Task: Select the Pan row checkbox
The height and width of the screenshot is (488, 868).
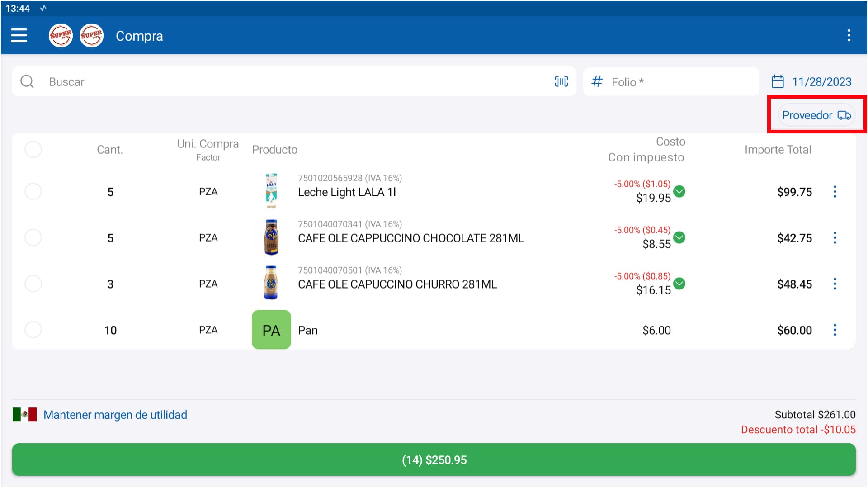Action: 33,330
